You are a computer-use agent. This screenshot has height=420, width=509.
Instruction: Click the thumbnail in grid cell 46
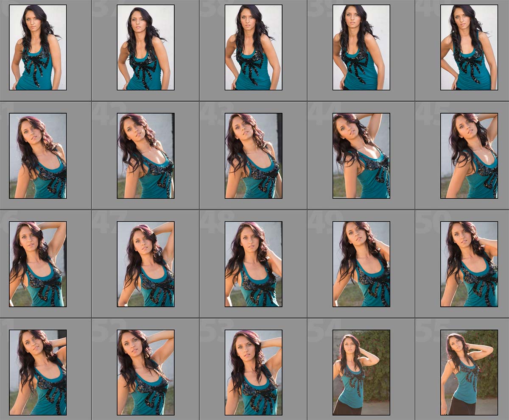(x=38, y=264)
